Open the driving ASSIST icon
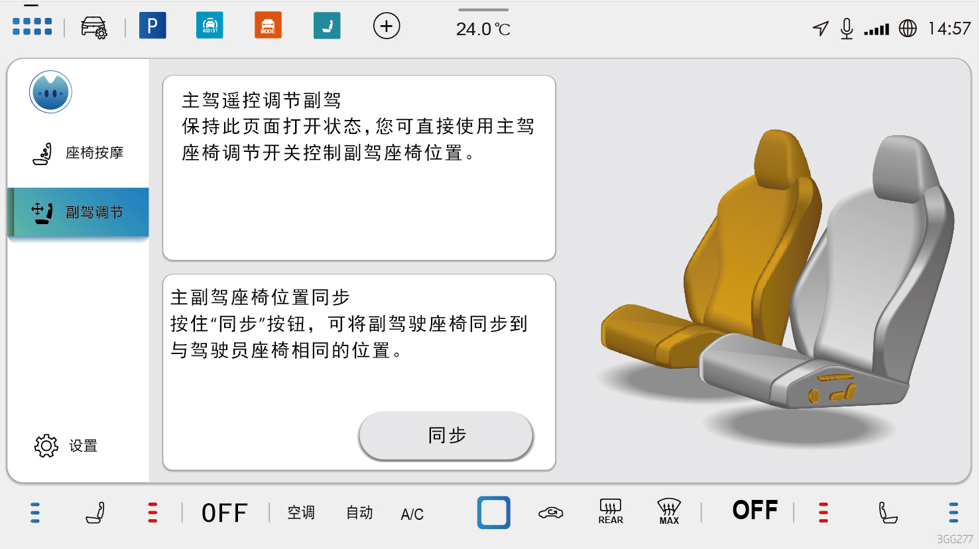The height and width of the screenshot is (549, 980). click(x=210, y=26)
